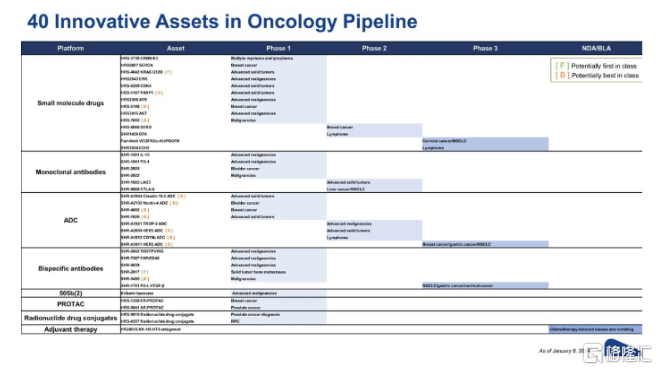The image size is (658, 370).
Task: Click the orange [B] tag beside PARP1 asset
Action: tap(159, 93)
